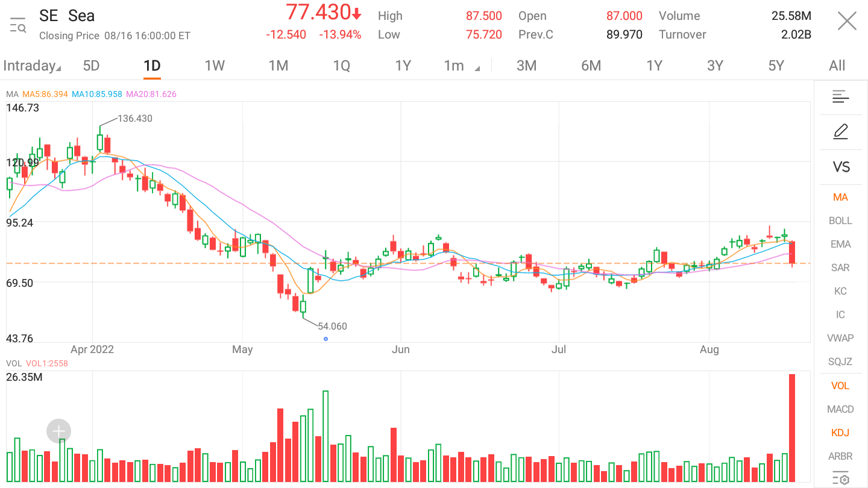Set range to 3Y

[x=715, y=66]
